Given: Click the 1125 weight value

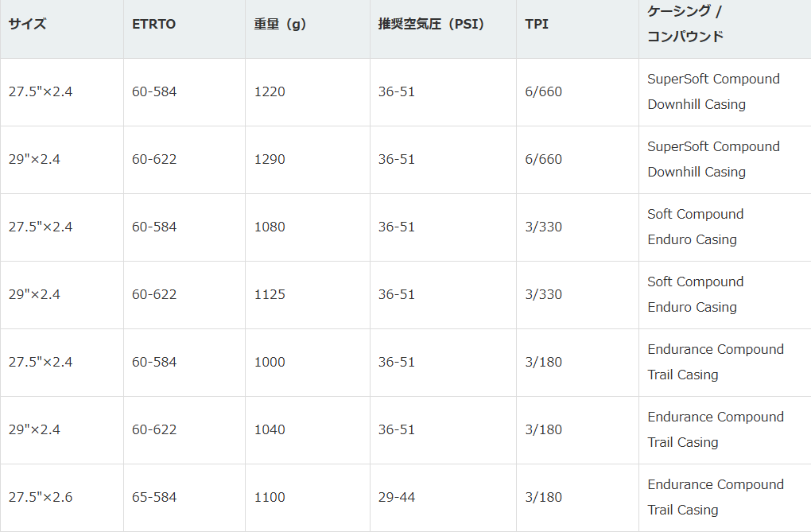Looking at the screenshot, I should (270, 294).
